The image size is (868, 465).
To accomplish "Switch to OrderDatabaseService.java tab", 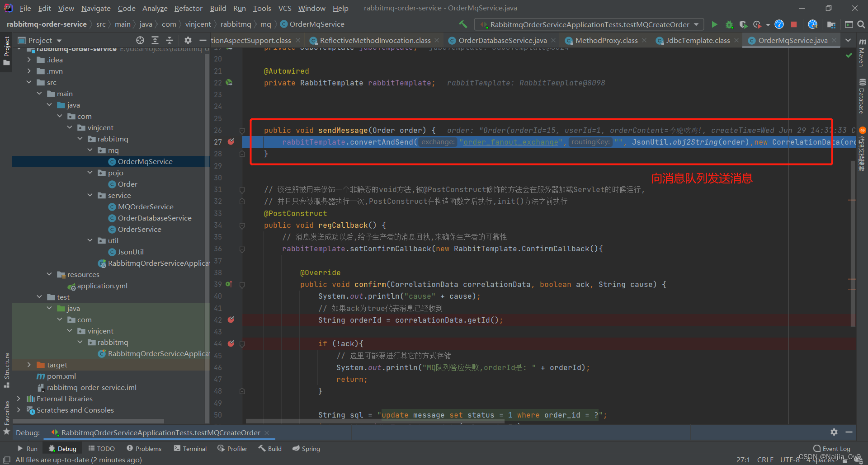I will click(502, 40).
